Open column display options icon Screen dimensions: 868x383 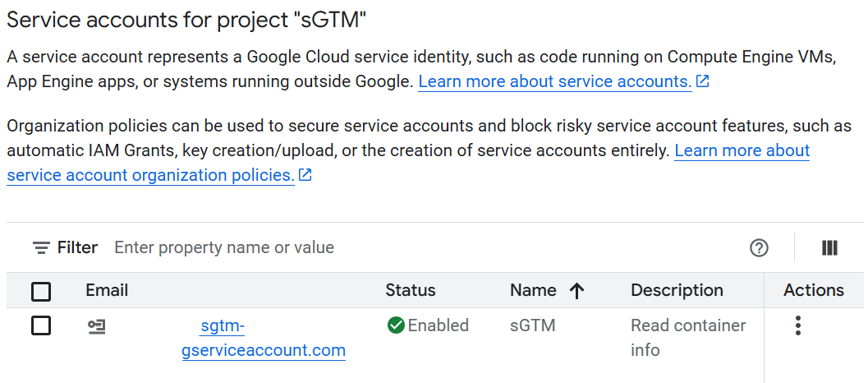(x=829, y=247)
